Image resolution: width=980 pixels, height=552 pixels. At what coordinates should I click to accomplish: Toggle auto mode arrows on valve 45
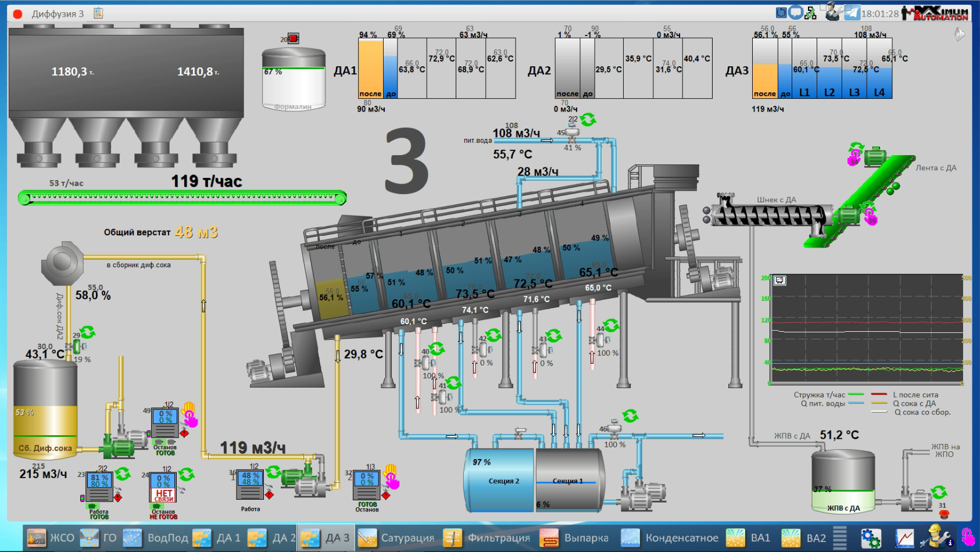[x=588, y=120]
